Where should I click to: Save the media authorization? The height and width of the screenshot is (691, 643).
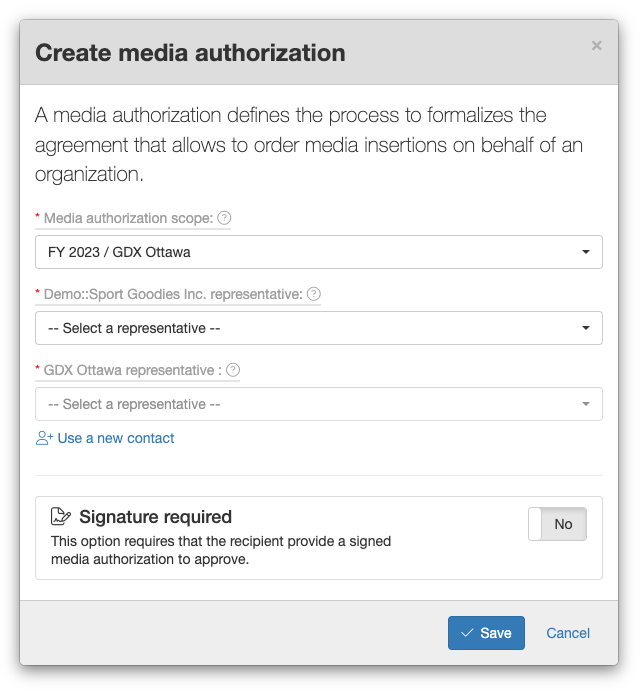point(486,633)
